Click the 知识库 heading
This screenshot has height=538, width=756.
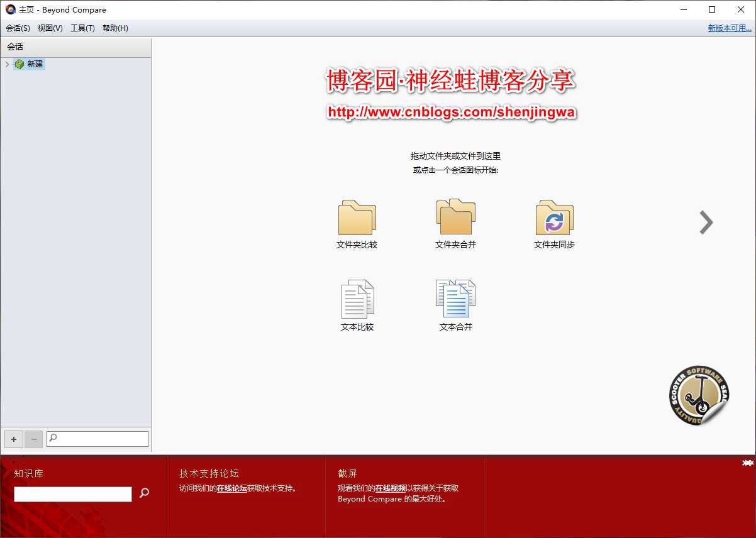[x=29, y=473]
